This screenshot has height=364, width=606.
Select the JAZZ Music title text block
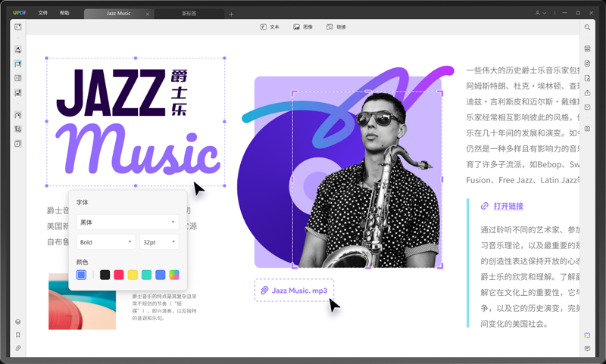136,122
